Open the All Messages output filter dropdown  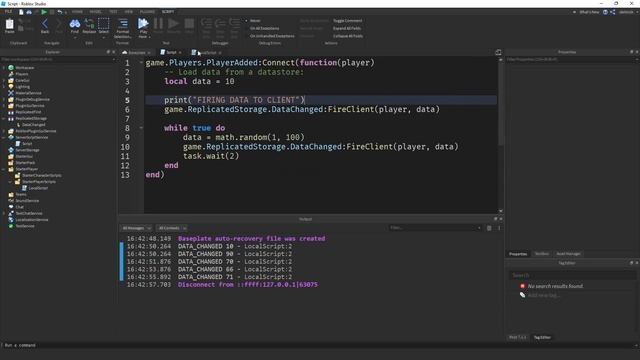coord(136,228)
